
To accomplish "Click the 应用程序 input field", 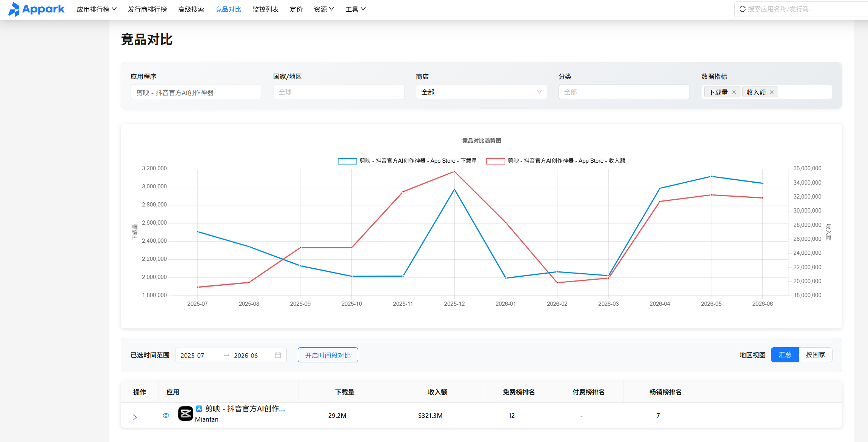I will 196,92.
